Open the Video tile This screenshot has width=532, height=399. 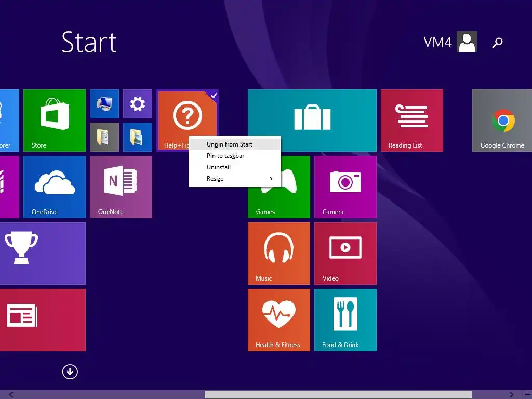click(345, 254)
